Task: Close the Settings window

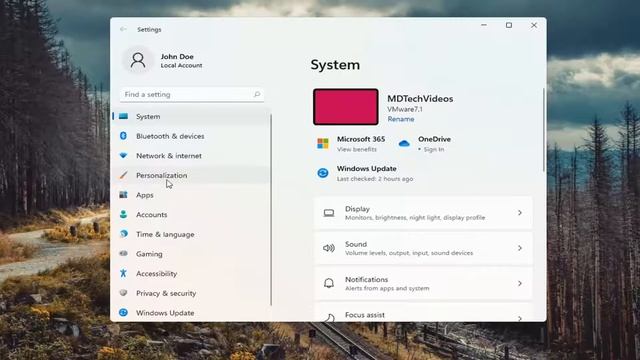Action: [534, 25]
